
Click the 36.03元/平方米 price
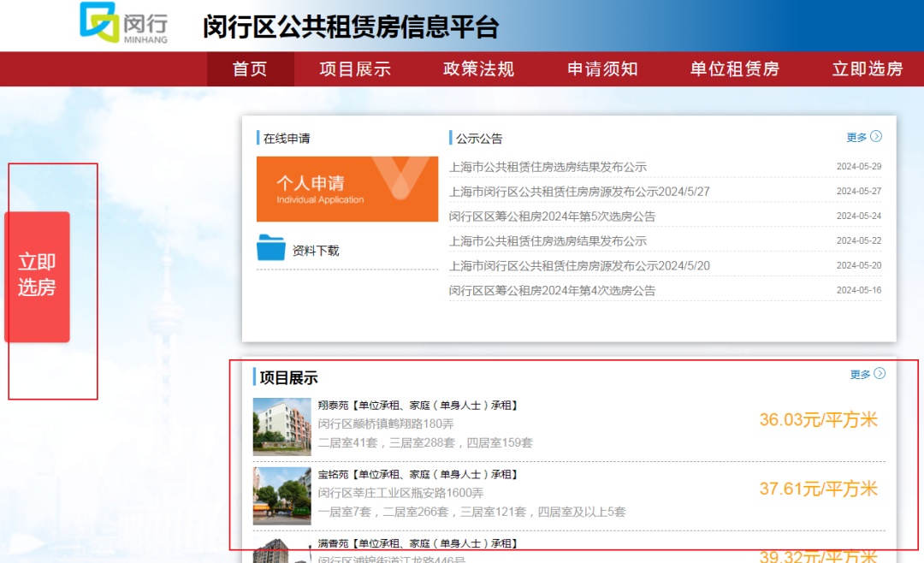coord(819,420)
